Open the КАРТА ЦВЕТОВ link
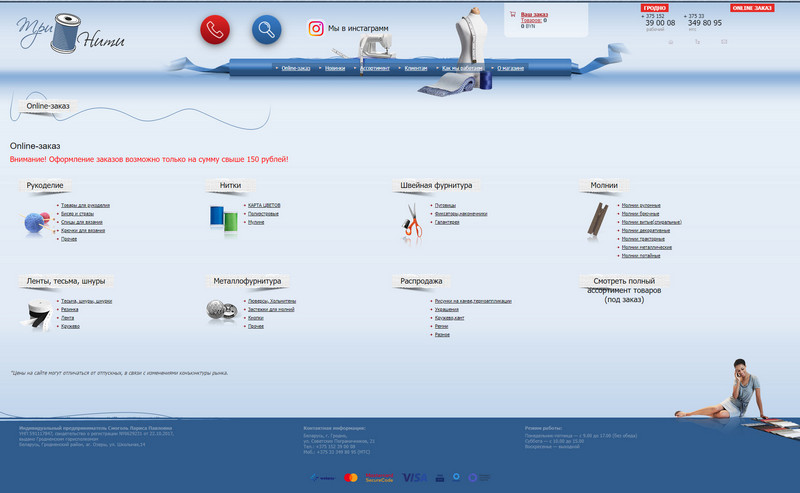The height and width of the screenshot is (493, 800). [x=263, y=205]
